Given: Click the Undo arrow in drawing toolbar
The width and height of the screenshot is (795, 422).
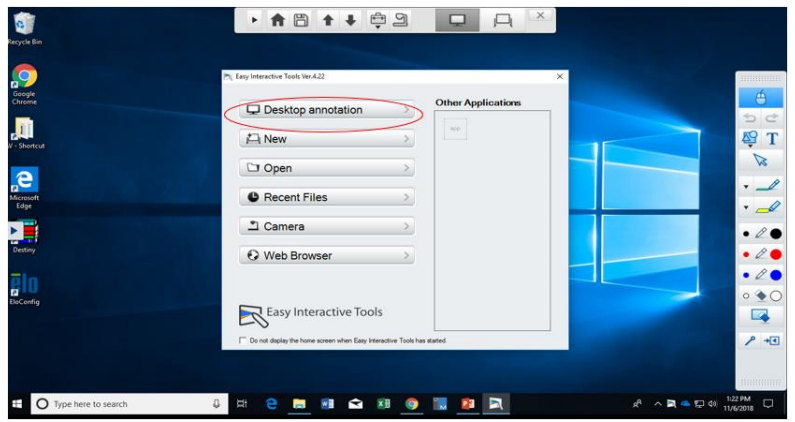Looking at the screenshot, I should click(749, 119).
